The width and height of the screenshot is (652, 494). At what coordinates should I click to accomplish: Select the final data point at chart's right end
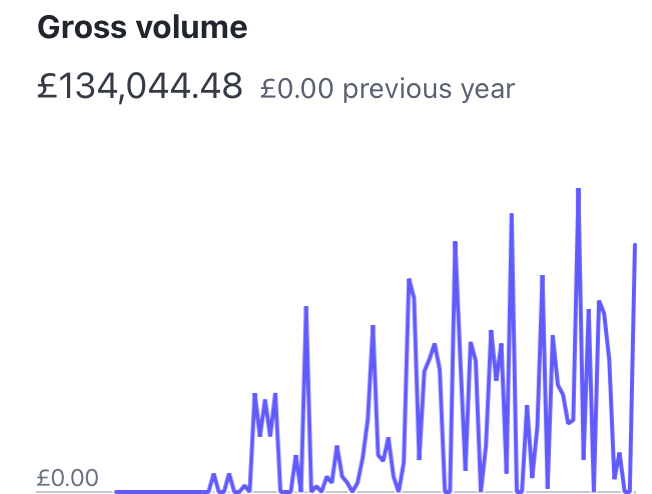pos(635,245)
